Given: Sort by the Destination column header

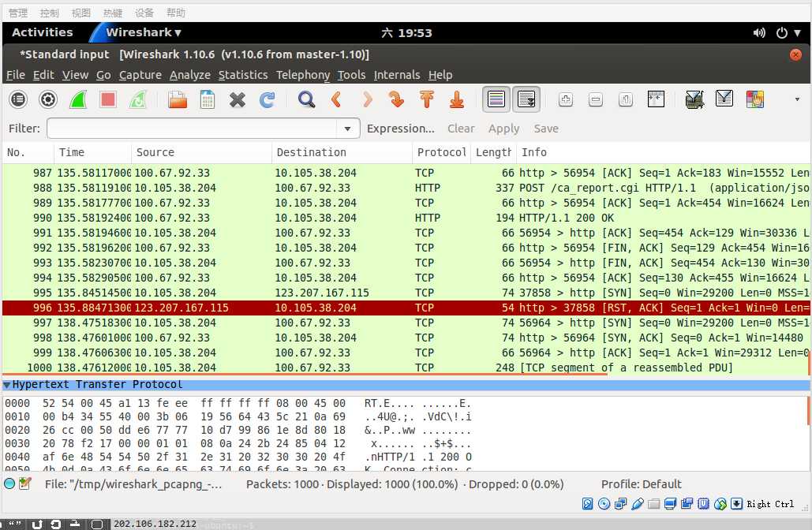Looking at the screenshot, I should pyautogui.click(x=342, y=152).
